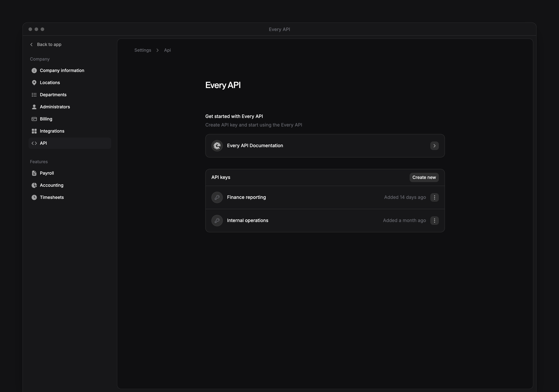This screenshot has height=392, width=559.
Task: Open the Every API Documentation chevron
Action: pyautogui.click(x=434, y=146)
